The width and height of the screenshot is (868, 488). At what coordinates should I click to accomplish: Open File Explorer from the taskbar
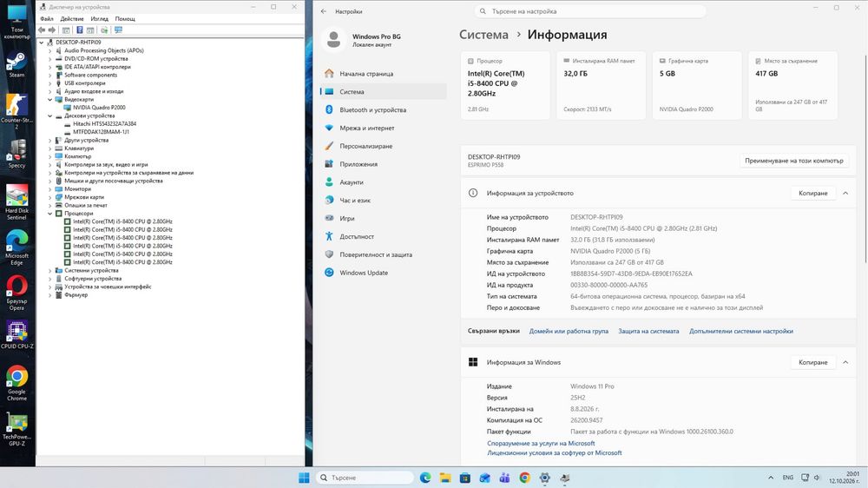(445, 478)
